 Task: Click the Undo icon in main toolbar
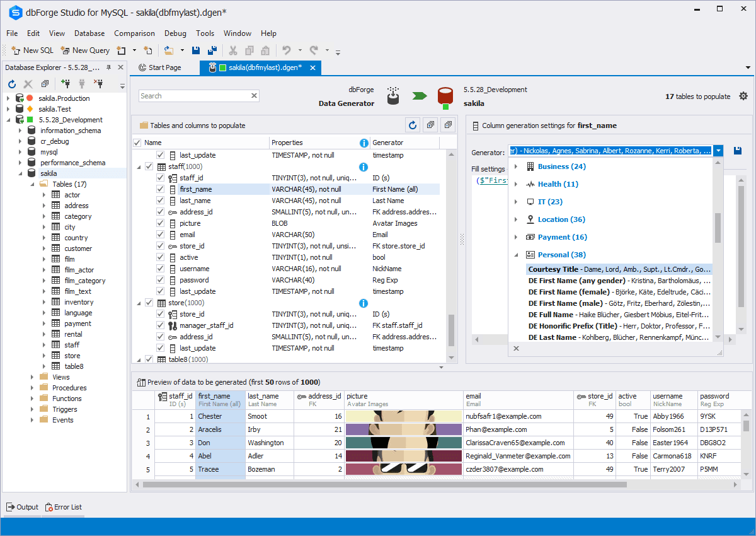(287, 50)
